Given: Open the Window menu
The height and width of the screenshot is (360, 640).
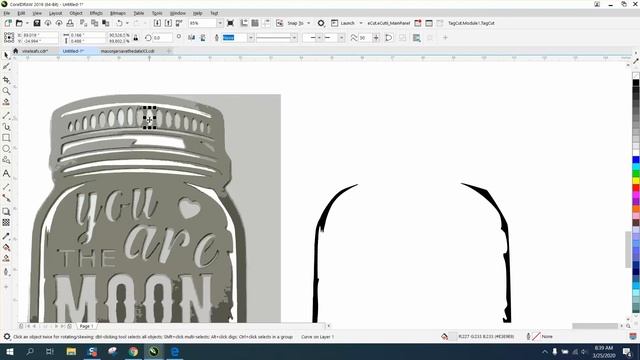Looking at the screenshot, I should (x=178, y=13).
